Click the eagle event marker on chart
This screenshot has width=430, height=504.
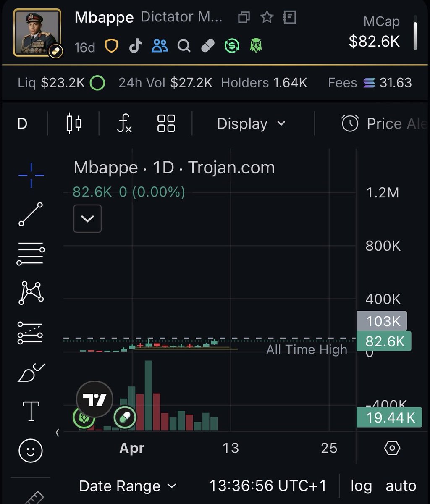(84, 417)
